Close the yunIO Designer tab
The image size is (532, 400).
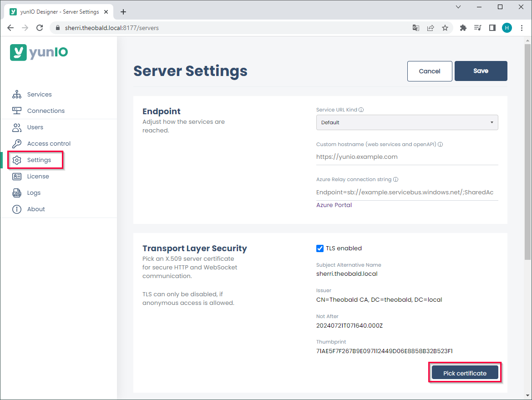(x=106, y=12)
